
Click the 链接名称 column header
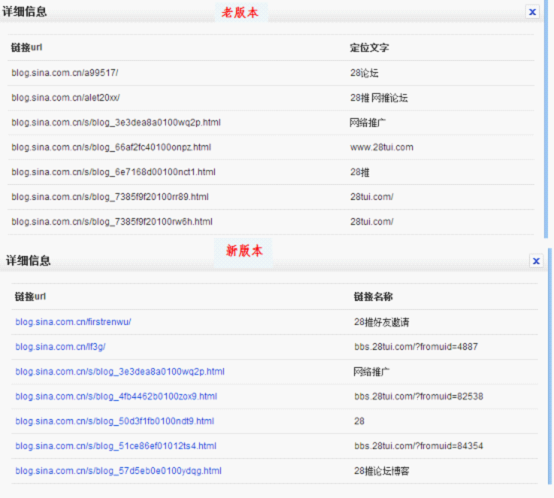click(x=373, y=297)
